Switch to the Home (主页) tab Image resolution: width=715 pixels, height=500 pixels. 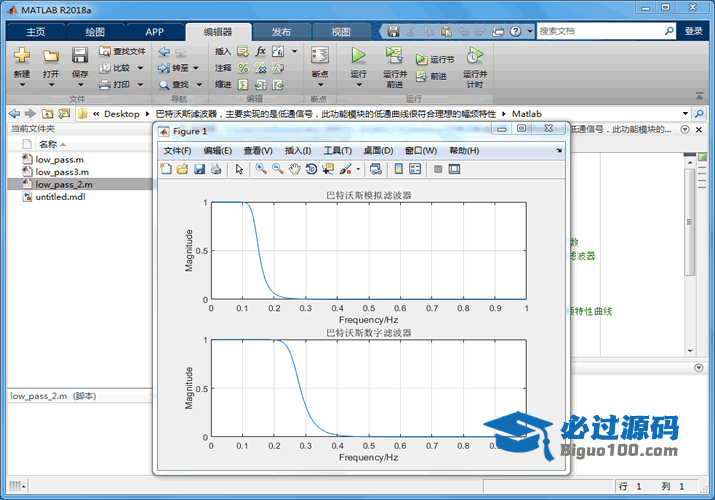click(x=36, y=32)
